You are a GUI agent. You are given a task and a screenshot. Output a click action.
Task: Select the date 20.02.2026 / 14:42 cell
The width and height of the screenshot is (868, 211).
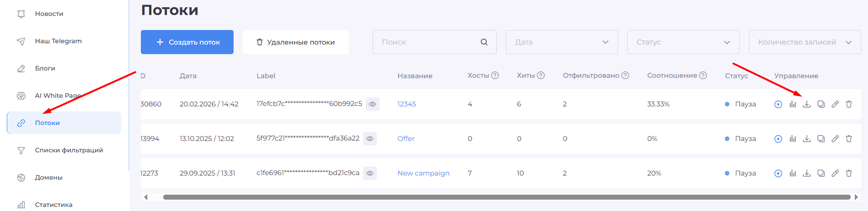tap(209, 104)
